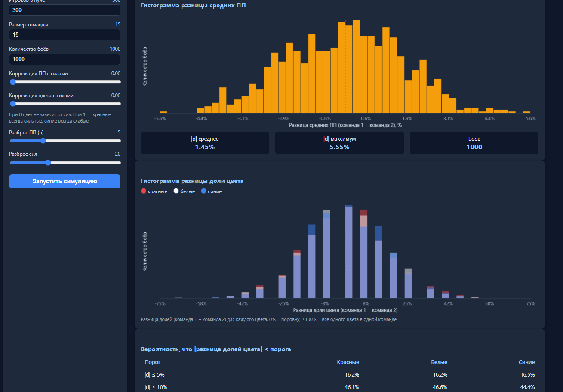Click the Разброс сил slider handle
This screenshot has height=392, width=563.
click(x=48, y=163)
